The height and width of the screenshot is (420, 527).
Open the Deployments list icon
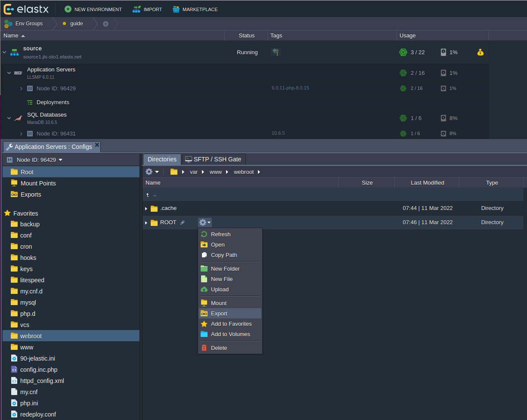coord(30,102)
